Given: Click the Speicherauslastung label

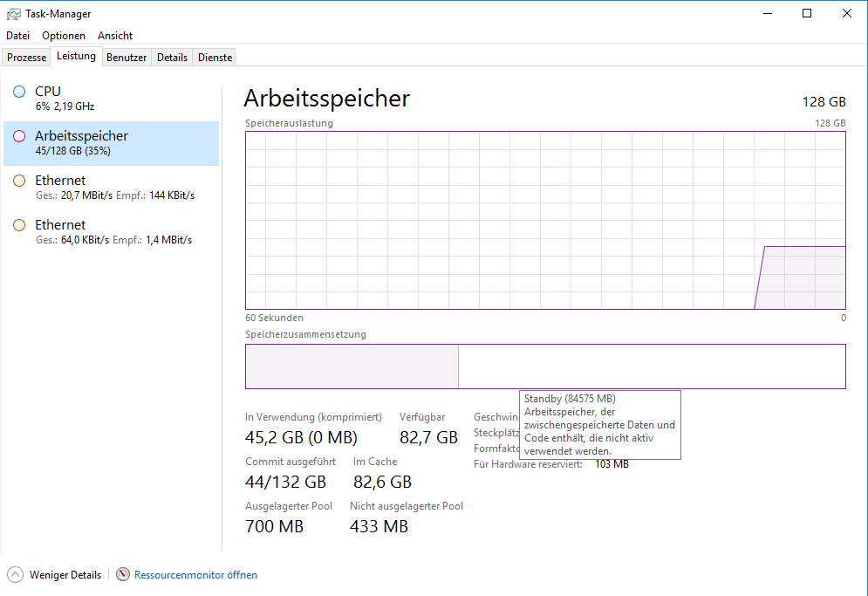Looking at the screenshot, I should tap(289, 123).
